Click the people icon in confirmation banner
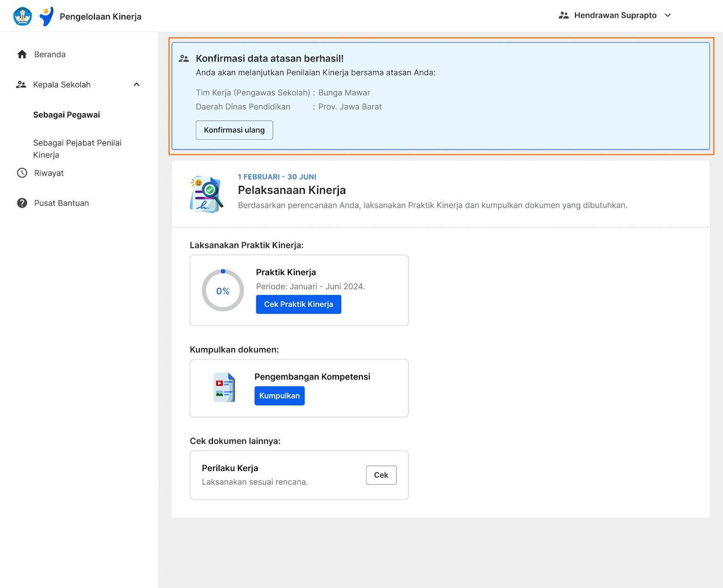This screenshot has width=723, height=588. point(183,58)
